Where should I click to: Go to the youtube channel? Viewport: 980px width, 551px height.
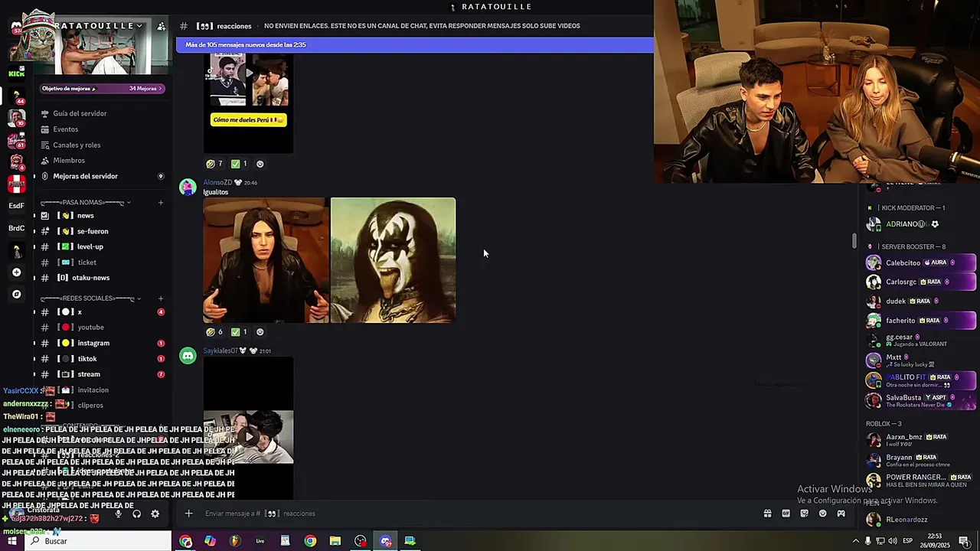point(90,328)
